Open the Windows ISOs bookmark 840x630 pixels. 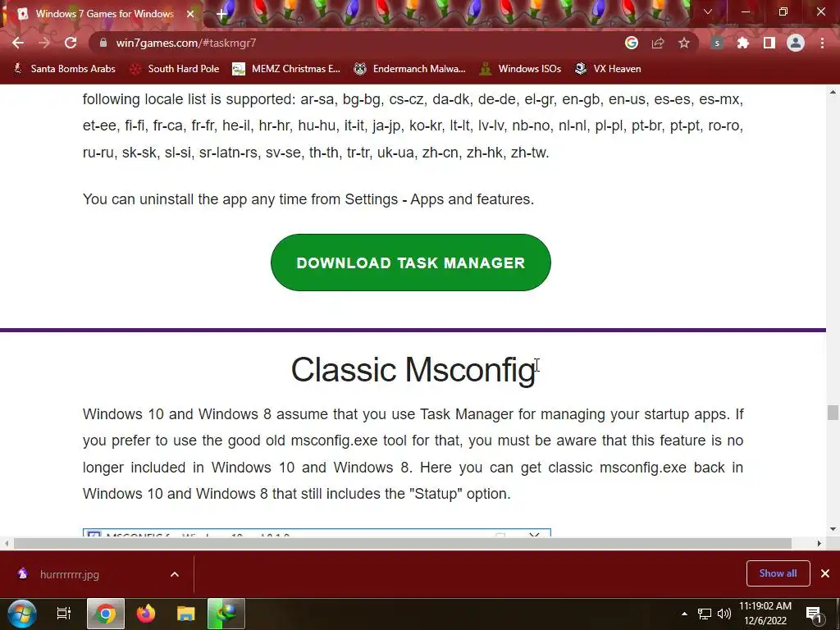coord(520,69)
